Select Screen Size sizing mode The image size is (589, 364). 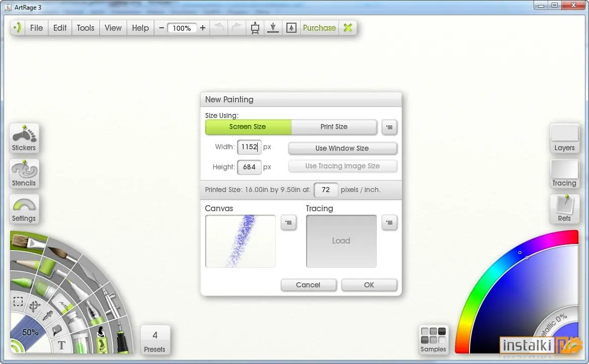[x=248, y=127]
